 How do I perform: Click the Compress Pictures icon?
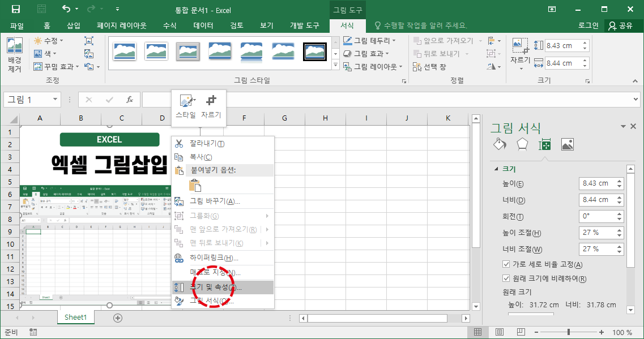(x=89, y=41)
